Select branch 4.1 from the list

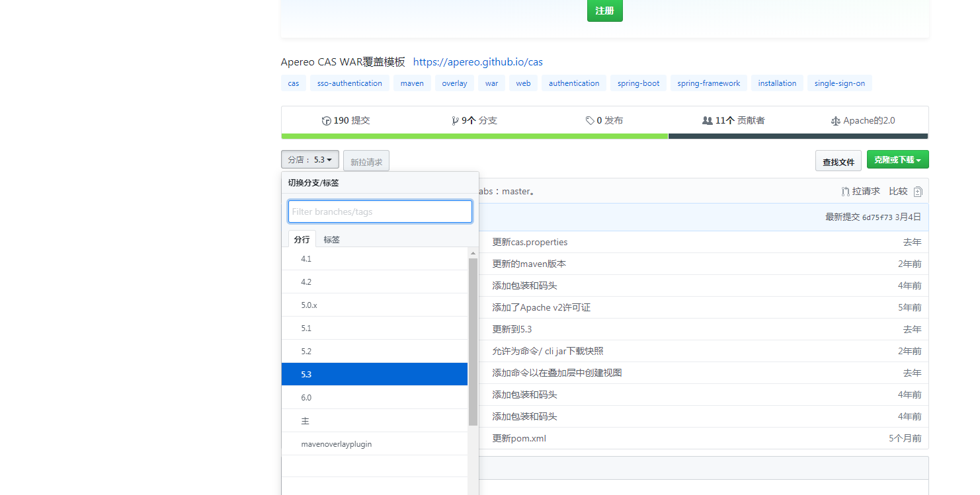(374, 258)
